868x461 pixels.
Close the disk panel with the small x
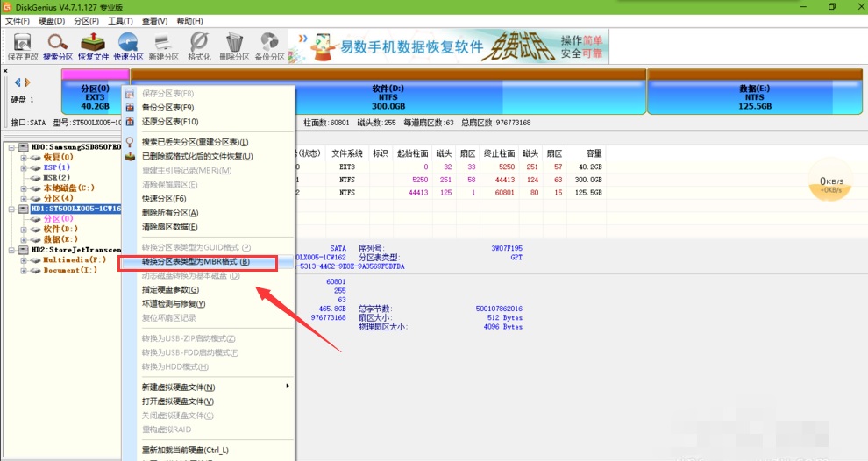click(x=5, y=71)
